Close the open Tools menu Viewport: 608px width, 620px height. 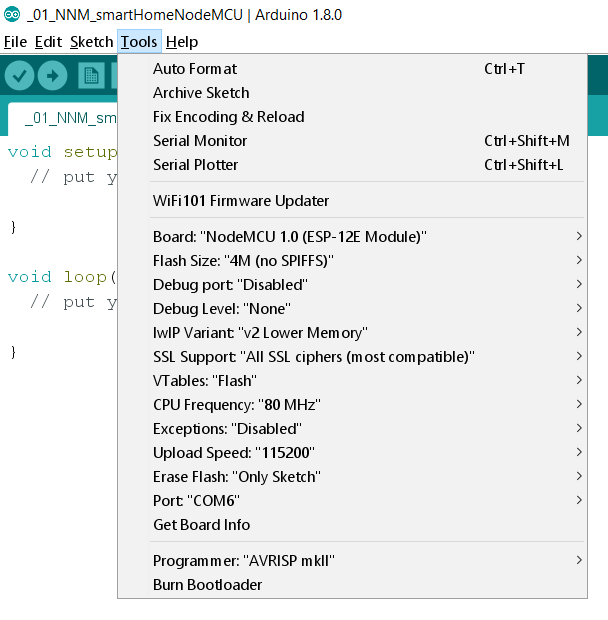[139, 42]
